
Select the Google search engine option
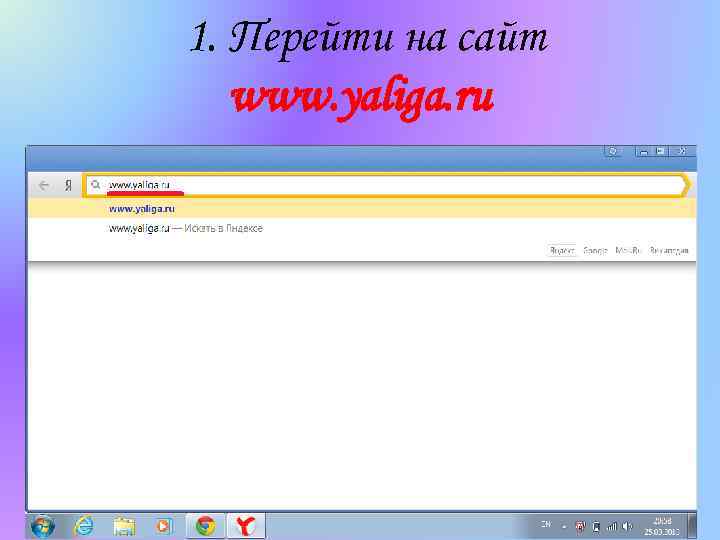(595, 251)
